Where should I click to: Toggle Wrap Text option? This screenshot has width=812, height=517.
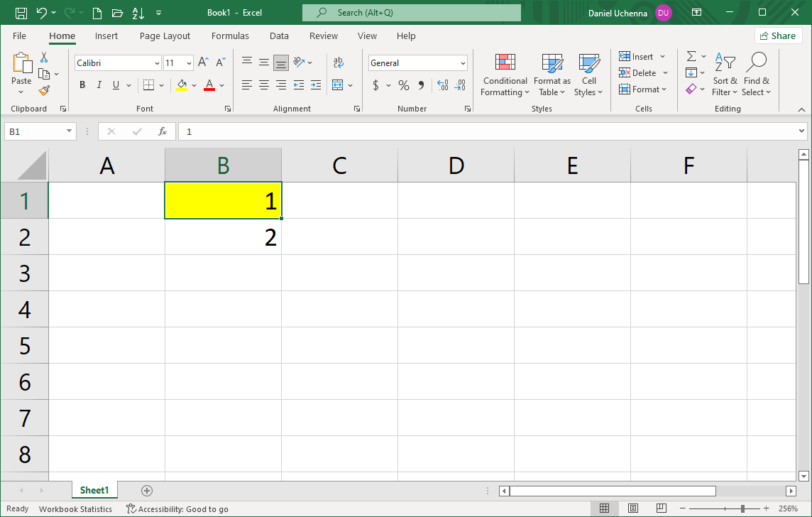point(339,62)
